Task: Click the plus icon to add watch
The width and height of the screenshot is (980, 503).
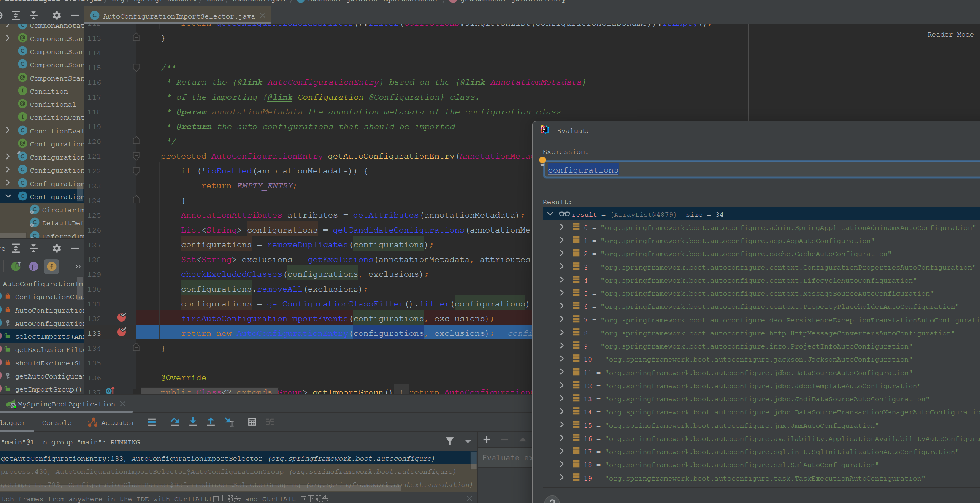Action: tap(487, 440)
